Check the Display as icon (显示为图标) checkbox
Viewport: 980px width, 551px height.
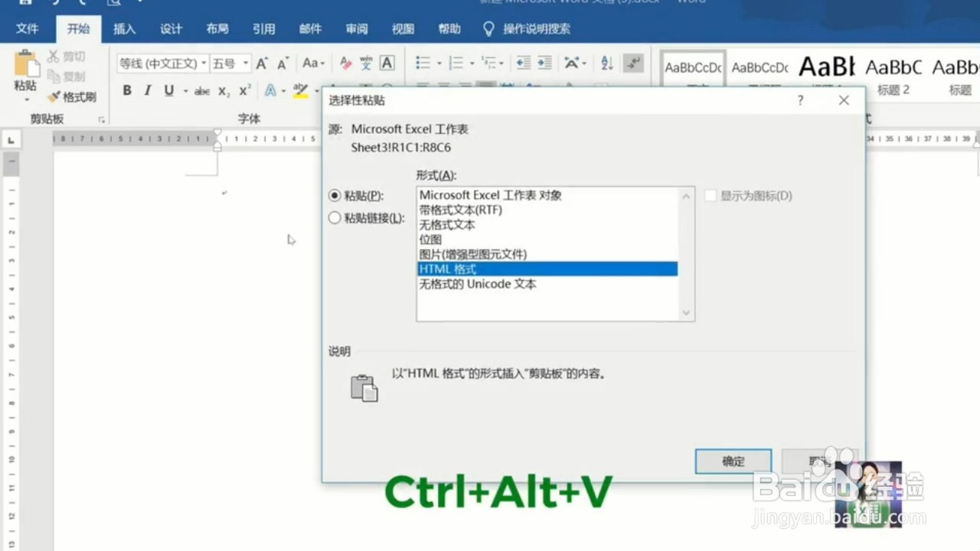(x=710, y=196)
